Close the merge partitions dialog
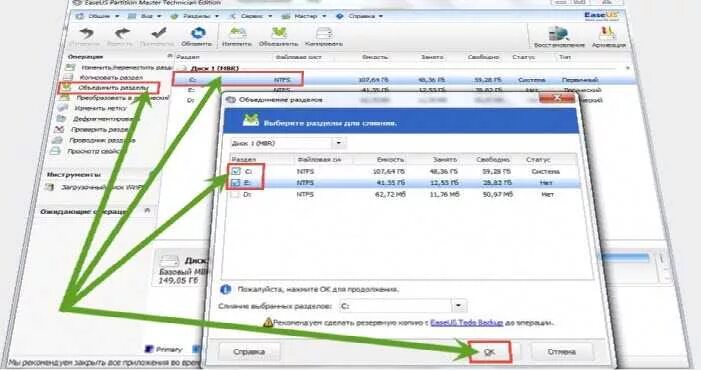Image resolution: width=701 pixels, height=370 pixels. [557, 99]
